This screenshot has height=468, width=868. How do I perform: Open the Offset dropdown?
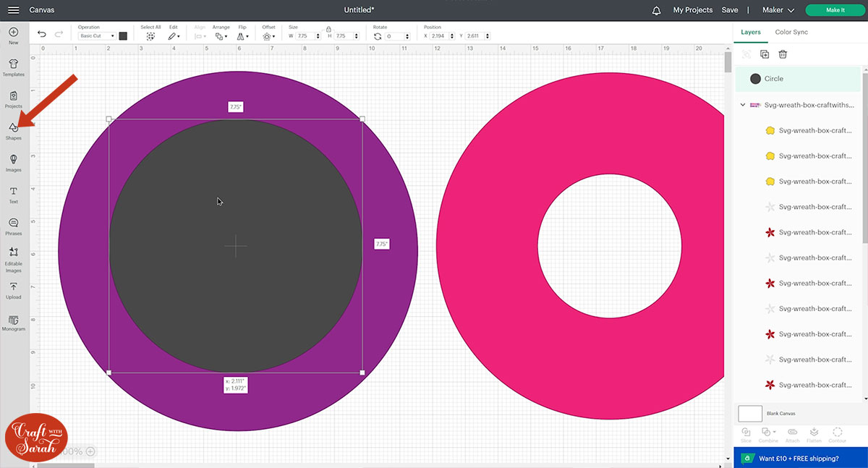268,35
